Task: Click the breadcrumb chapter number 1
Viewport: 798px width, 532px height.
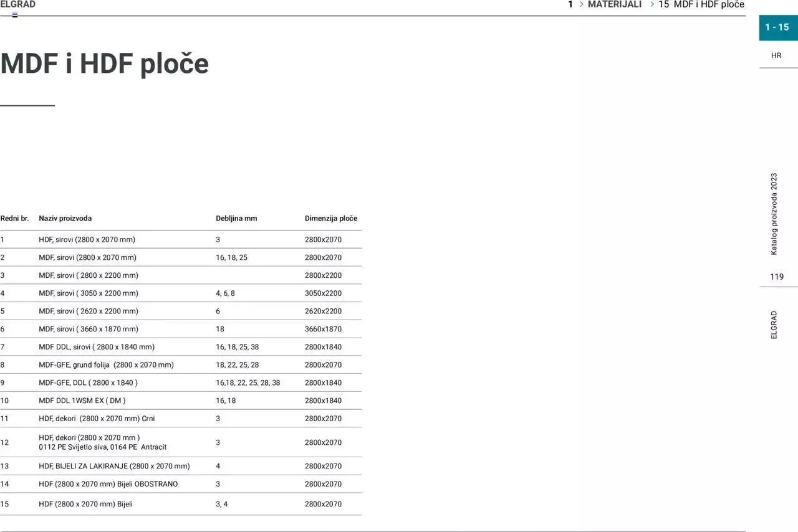Action: click(570, 4)
